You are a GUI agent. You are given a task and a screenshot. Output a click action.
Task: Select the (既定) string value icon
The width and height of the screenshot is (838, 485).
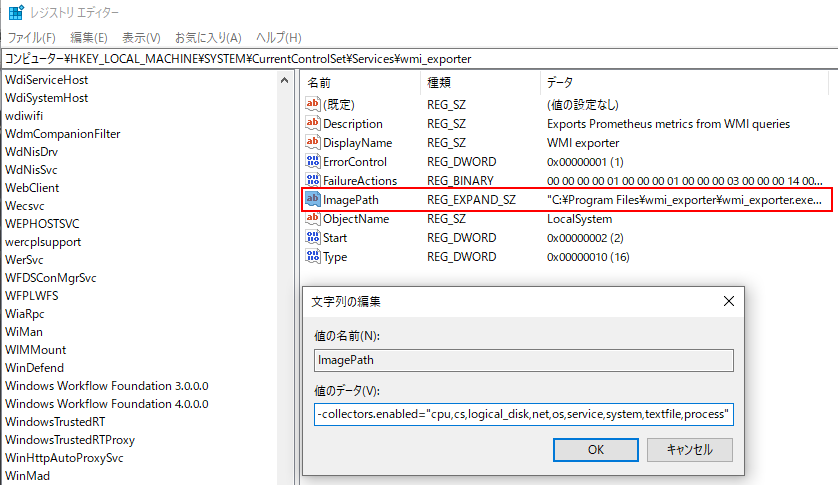point(313,104)
